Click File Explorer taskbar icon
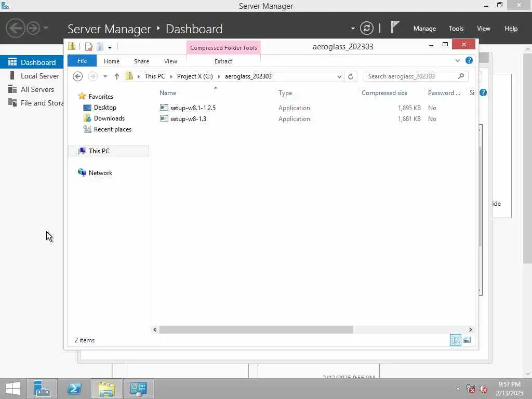532x399 pixels. (106, 389)
